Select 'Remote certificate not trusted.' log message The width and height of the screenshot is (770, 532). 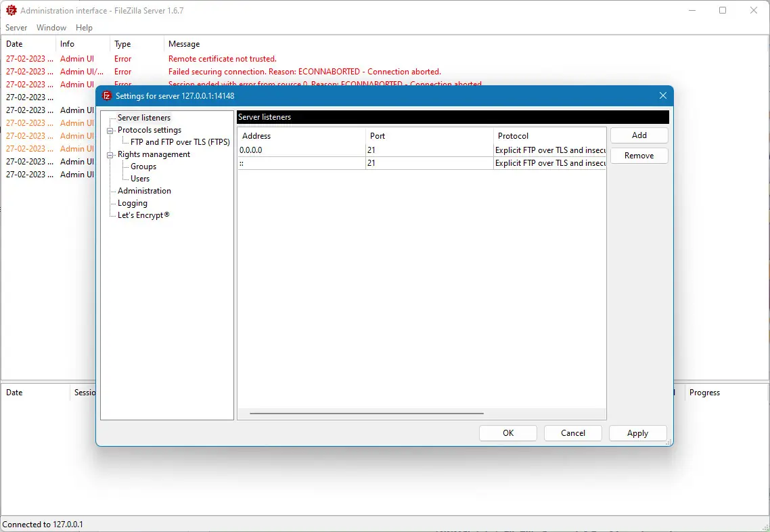click(x=223, y=59)
